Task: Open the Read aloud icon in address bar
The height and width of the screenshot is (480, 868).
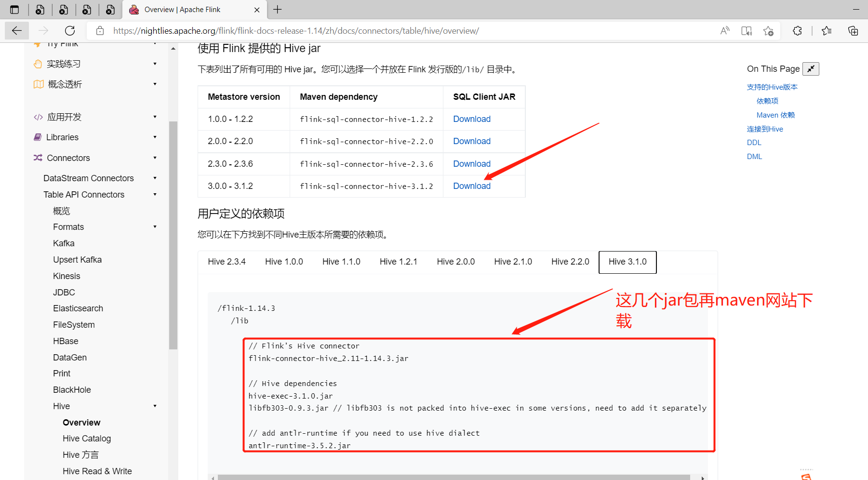Action: coord(725,31)
